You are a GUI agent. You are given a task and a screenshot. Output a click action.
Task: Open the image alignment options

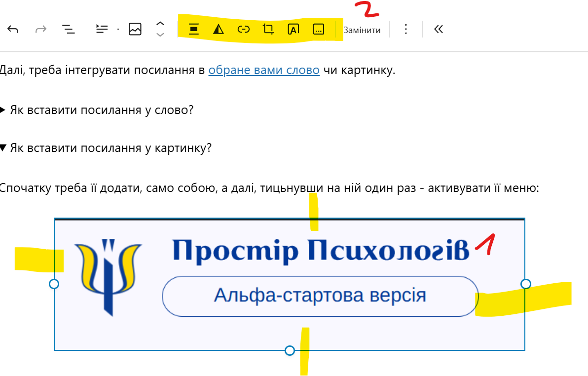[x=194, y=30]
